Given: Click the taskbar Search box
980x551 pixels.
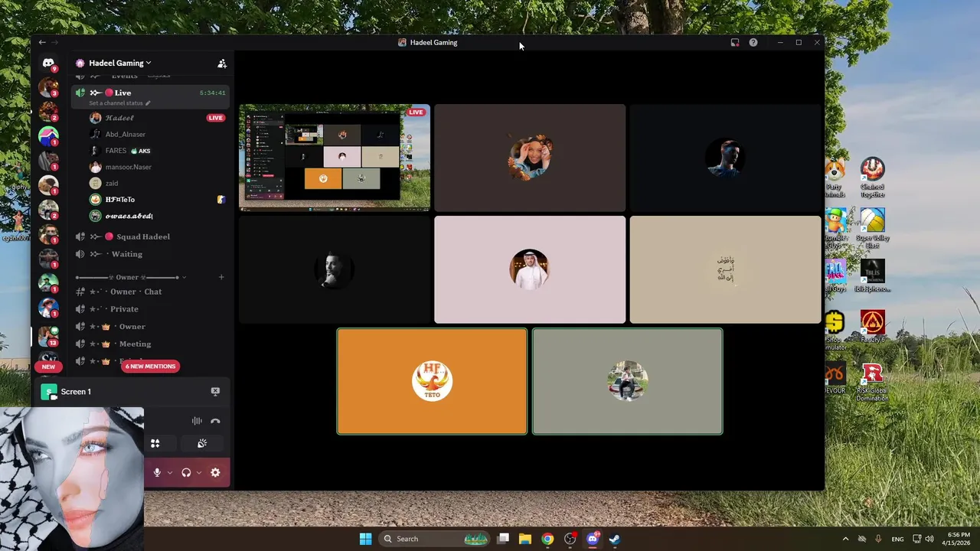Looking at the screenshot, I should [x=435, y=539].
